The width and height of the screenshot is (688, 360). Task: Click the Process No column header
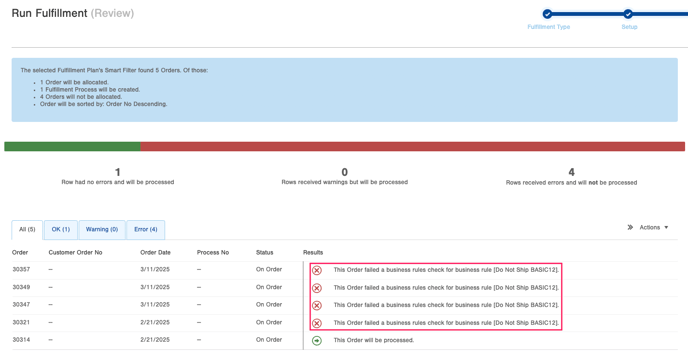pos(213,252)
